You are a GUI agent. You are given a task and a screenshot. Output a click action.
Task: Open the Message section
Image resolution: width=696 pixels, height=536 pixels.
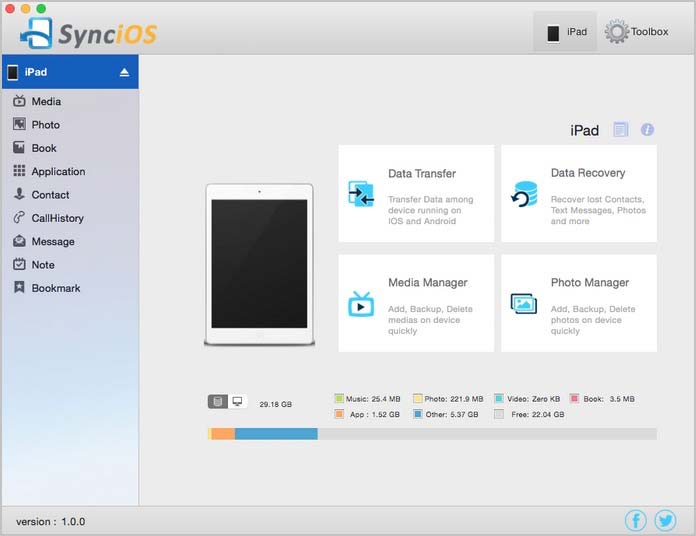point(70,241)
